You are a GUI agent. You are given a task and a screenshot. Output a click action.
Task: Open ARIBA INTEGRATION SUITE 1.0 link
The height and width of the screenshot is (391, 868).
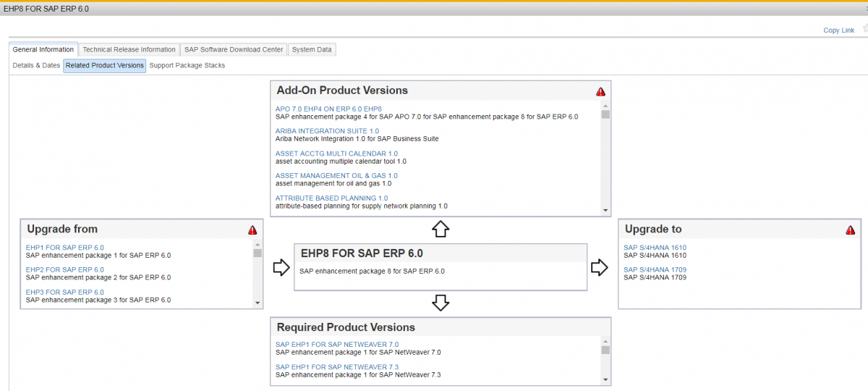click(327, 131)
